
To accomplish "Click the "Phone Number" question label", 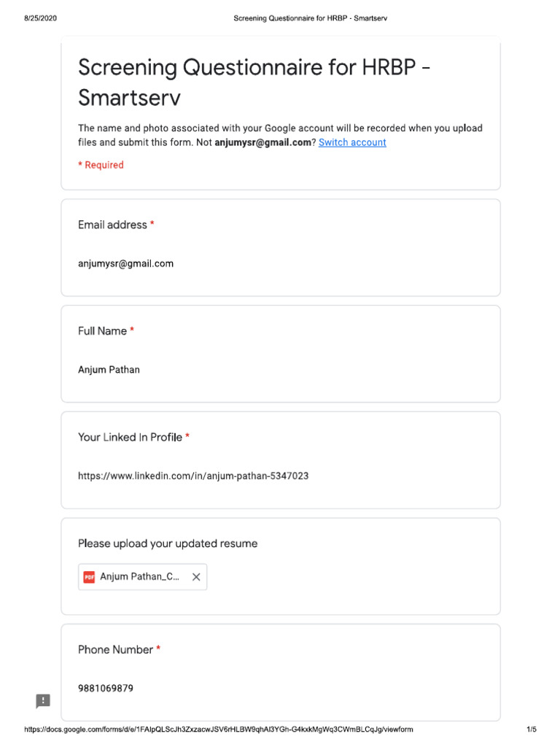I will (x=115, y=649).
